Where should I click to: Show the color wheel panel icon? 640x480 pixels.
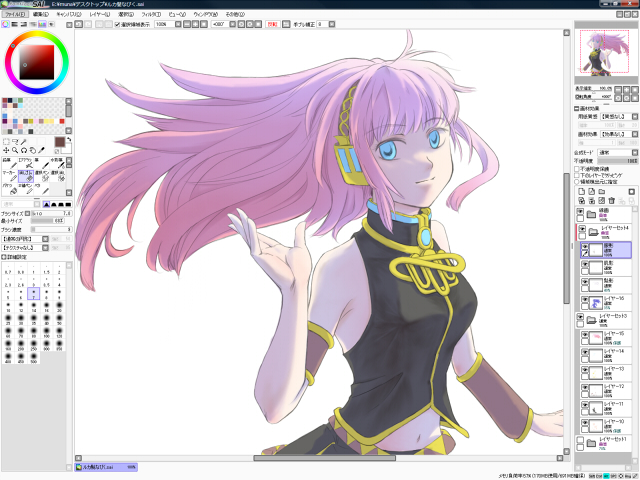[x=5, y=24]
